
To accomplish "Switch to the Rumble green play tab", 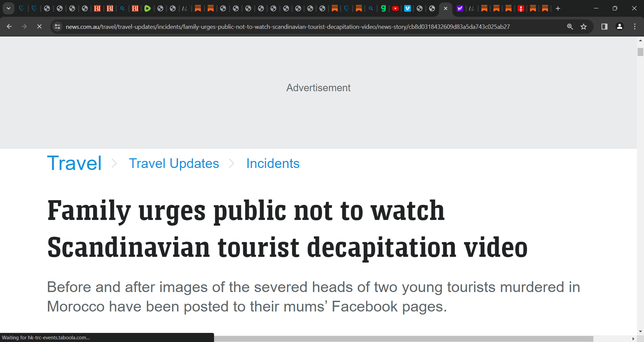I will pyautogui.click(x=148, y=8).
